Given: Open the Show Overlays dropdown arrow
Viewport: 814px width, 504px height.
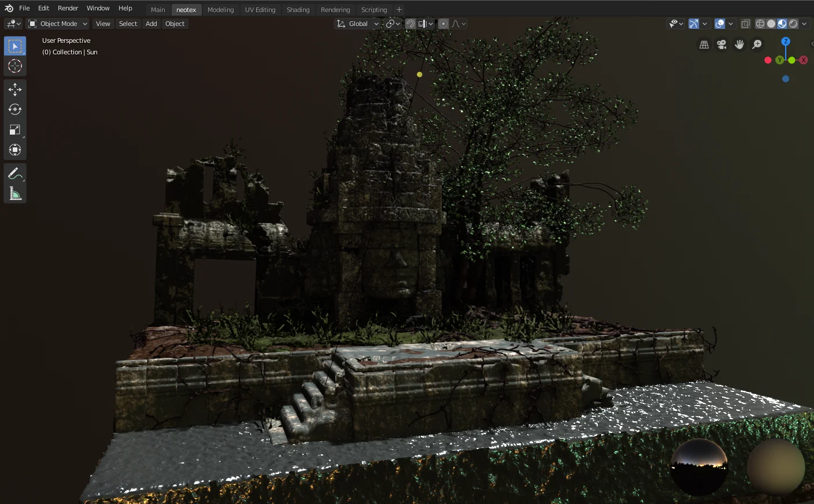Looking at the screenshot, I should point(731,24).
